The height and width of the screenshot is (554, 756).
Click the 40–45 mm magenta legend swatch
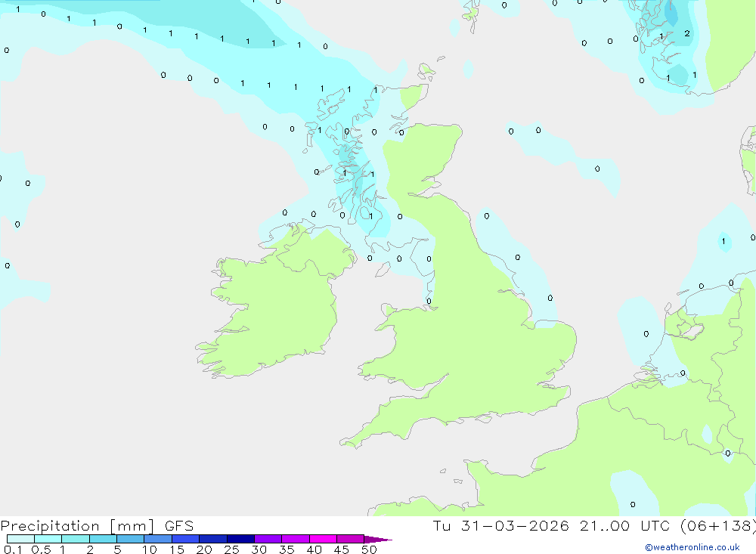(323, 539)
